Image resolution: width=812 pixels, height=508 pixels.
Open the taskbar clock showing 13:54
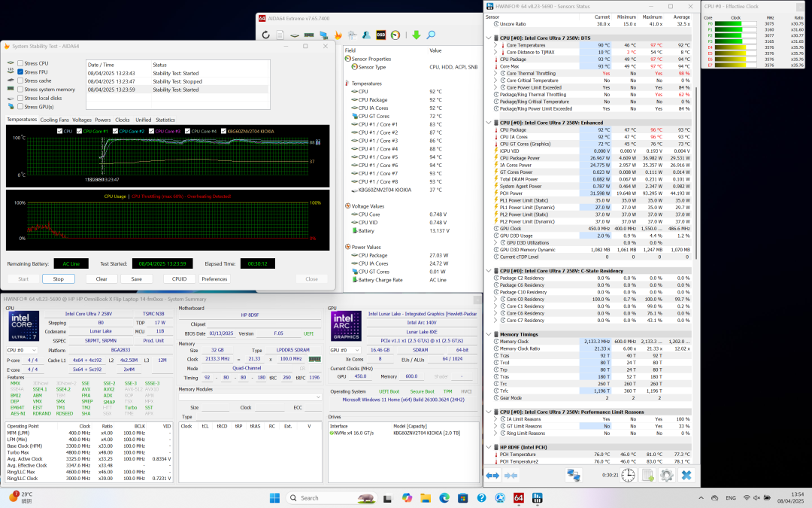tap(790, 498)
